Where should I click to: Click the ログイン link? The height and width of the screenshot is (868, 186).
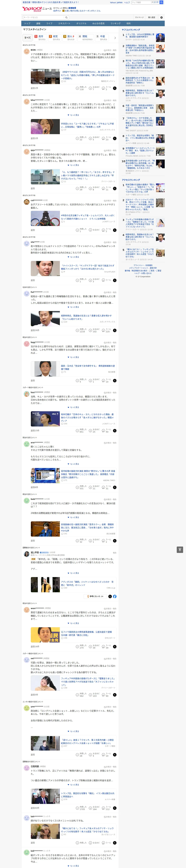(x=57, y=11)
